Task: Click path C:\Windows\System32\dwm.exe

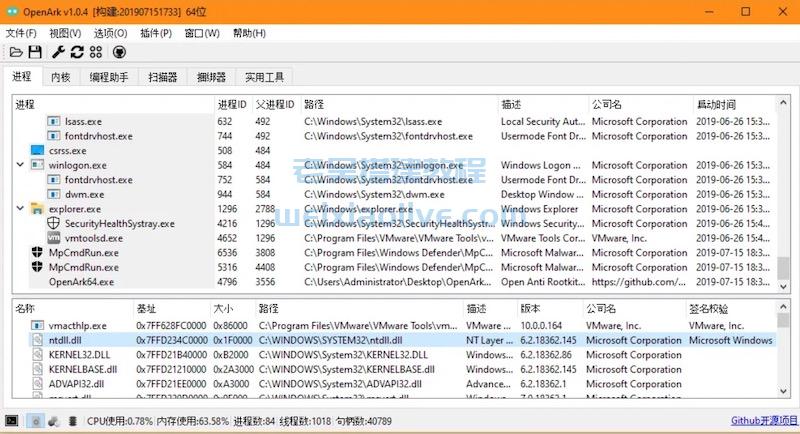Action: [374, 194]
